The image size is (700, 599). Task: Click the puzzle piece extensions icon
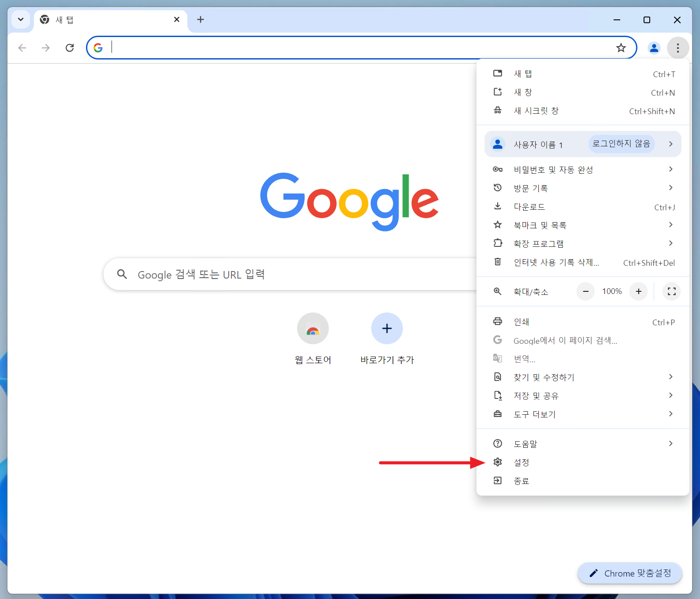[x=498, y=243]
